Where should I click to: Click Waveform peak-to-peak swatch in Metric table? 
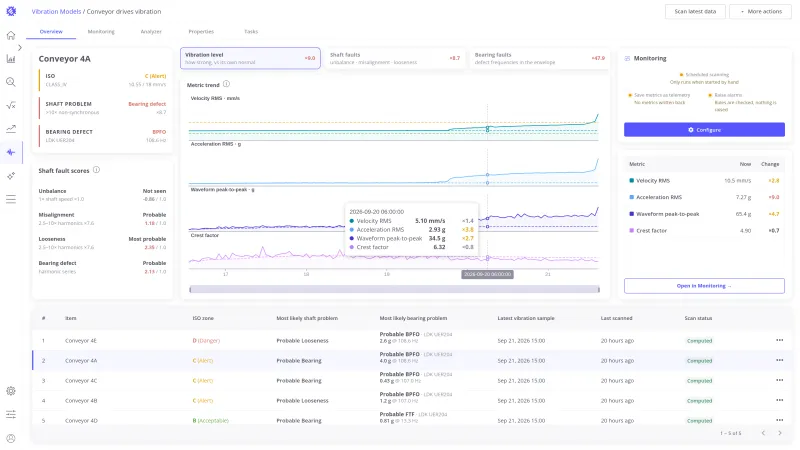point(632,214)
